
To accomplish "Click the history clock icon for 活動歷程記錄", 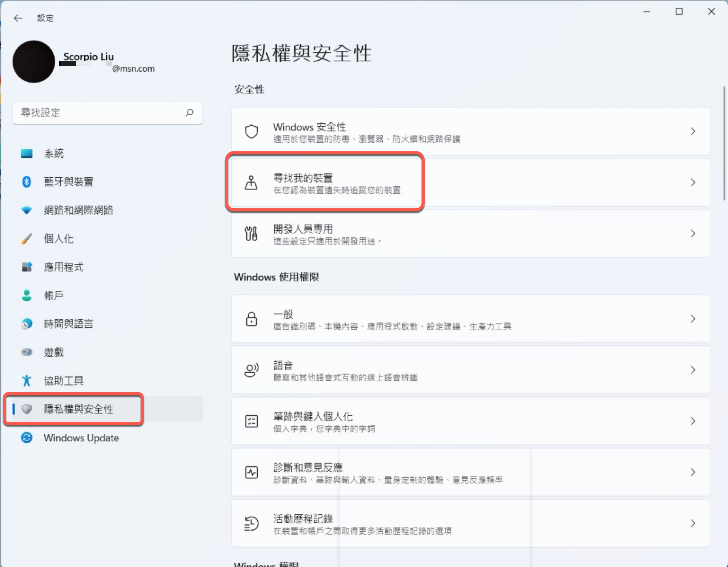I will [x=251, y=523].
